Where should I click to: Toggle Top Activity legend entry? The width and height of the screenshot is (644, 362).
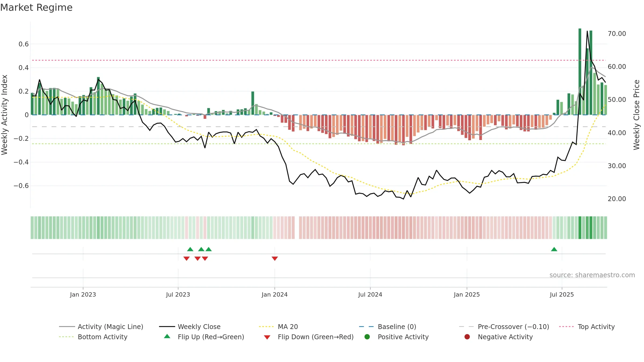pyautogui.click(x=587, y=327)
